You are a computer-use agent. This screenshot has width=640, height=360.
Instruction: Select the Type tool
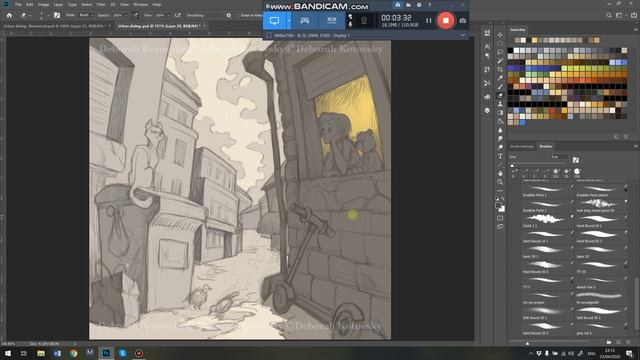pos(500,156)
